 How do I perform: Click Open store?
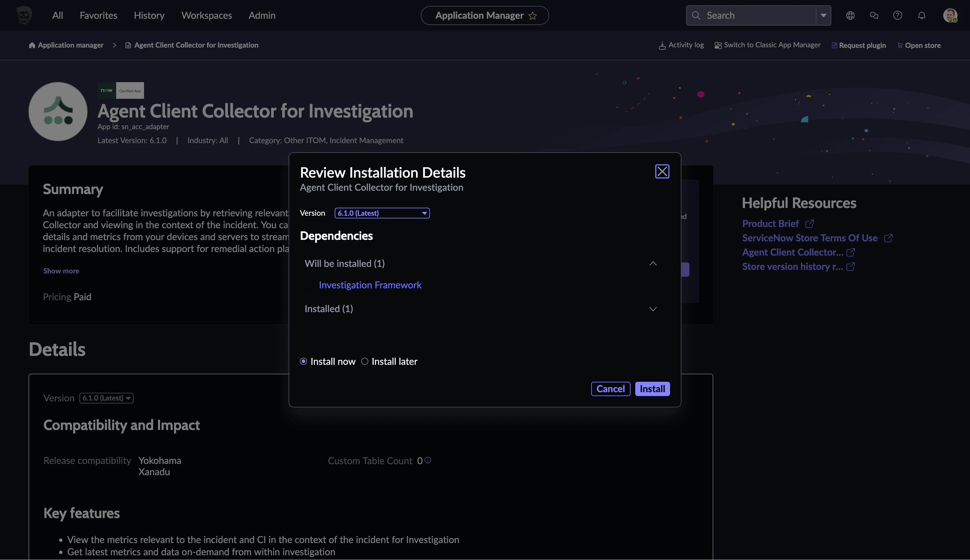923,46
